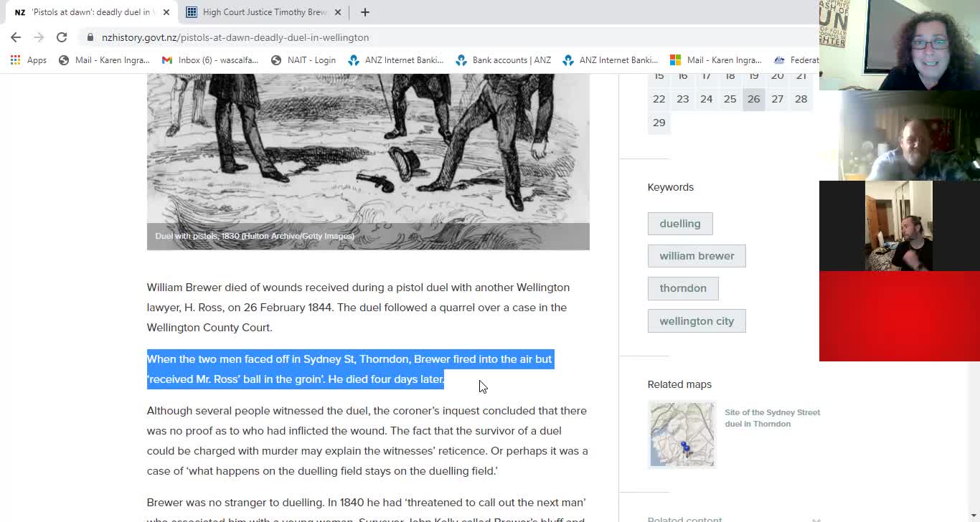Click the thorndon keyword tag
The image size is (980, 522).
683,288
